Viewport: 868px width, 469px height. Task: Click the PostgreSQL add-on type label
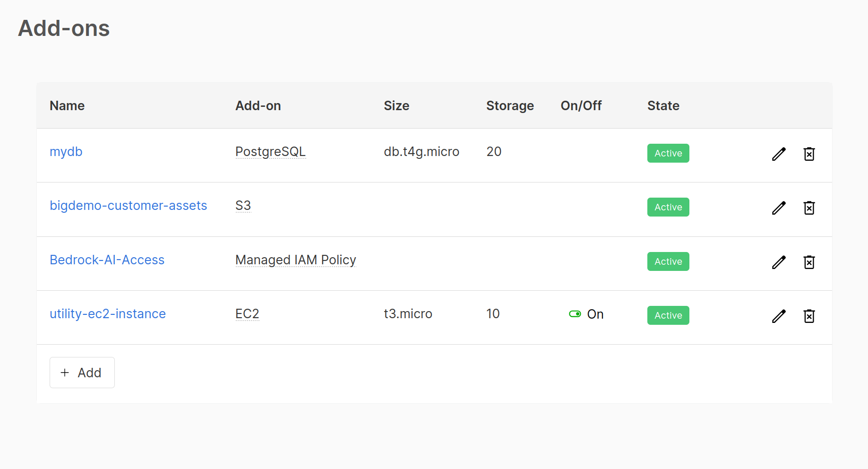point(270,152)
